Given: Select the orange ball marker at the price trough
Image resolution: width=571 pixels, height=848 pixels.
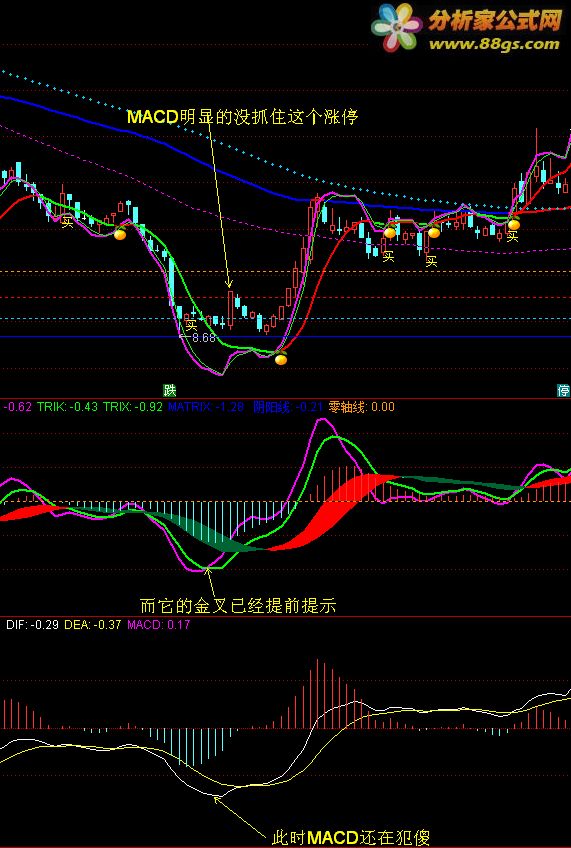Looking at the screenshot, I should point(281,358).
